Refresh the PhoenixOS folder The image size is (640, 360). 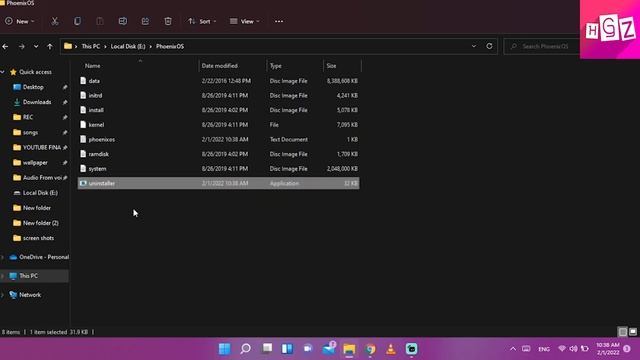pyautogui.click(x=489, y=46)
